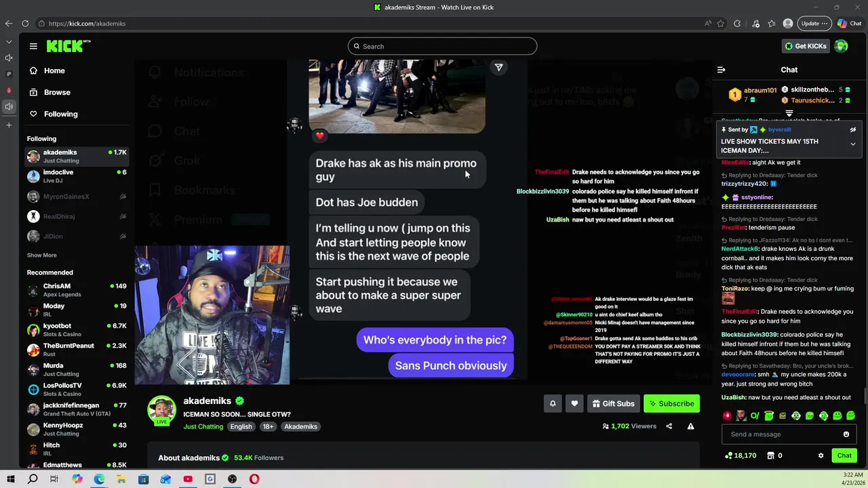Click the Get KICKs button
Image resolution: width=868 pixels, height=488 pixels.
click(806, 46)
